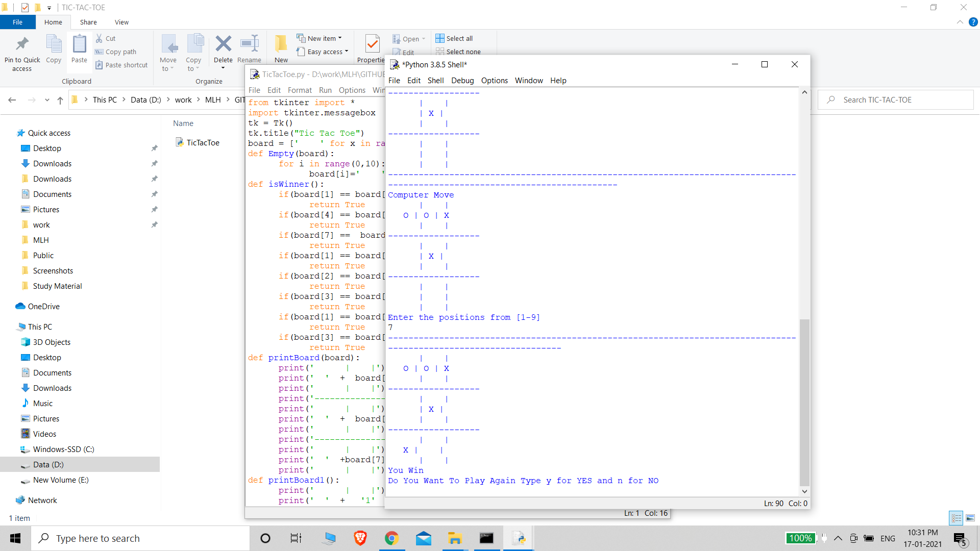Click the Rename ribbon icon
Screen dimensions: 980x551
click(249, 45)
